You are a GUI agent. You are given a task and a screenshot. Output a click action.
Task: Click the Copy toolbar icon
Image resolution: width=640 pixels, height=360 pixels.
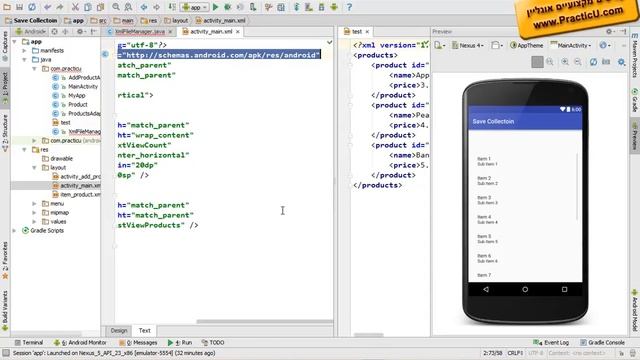pos(88,7)
